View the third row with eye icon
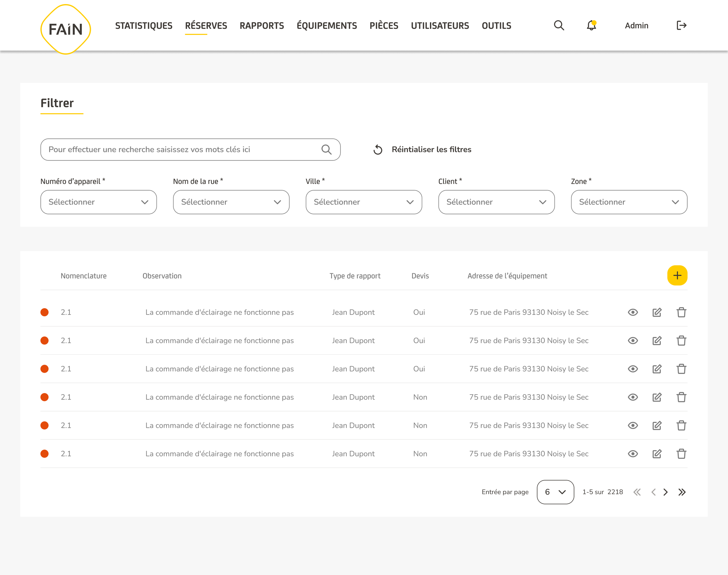Viewport: 728px width, 575px height. click(x=633, y=369)
